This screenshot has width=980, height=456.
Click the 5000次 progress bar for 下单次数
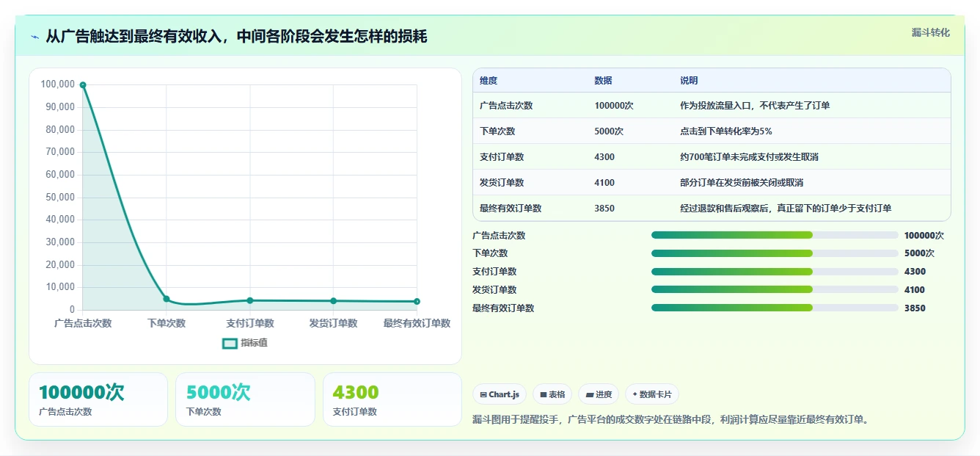tap(775, 253)
